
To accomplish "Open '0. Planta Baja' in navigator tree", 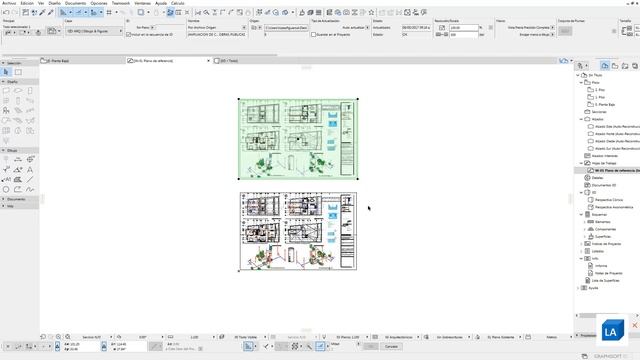I will [x=604, y=104].
